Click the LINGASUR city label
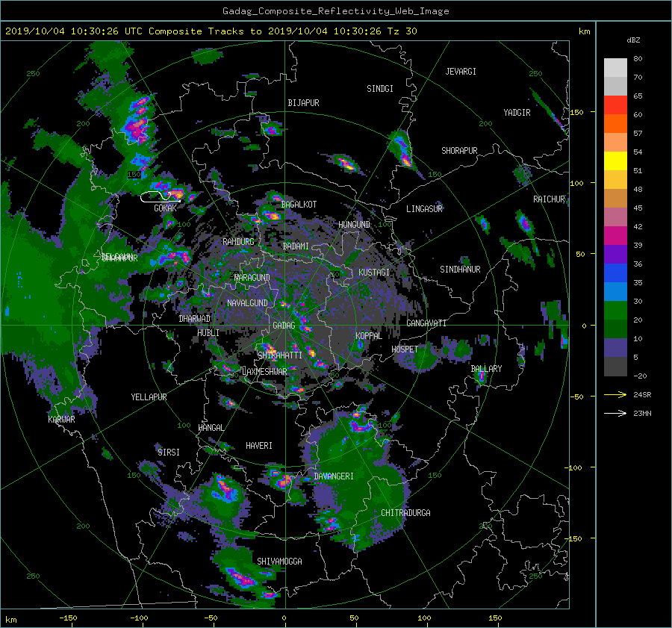Viewport: 672px width, 628px height. (x=424, y=209)
